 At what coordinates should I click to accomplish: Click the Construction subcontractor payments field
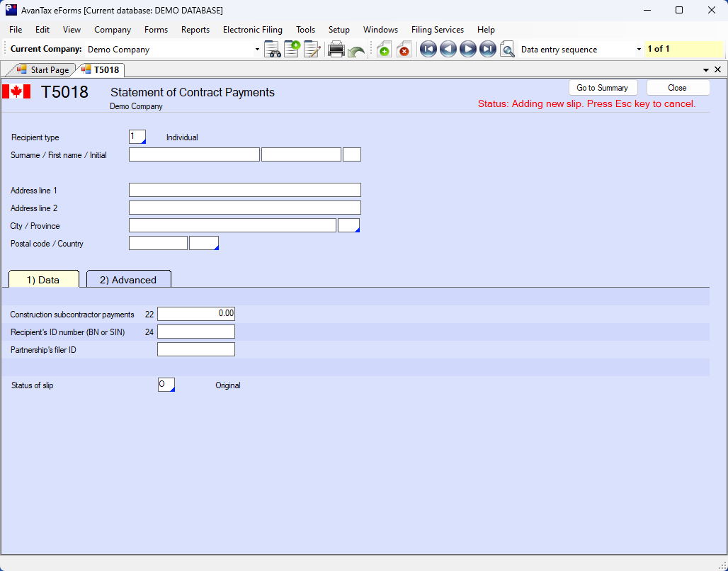195,314
